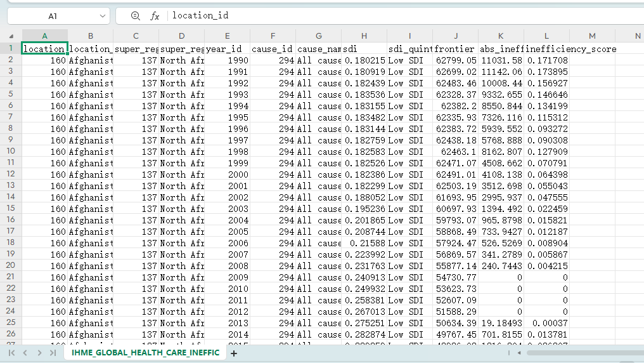Select column M header
This screenshot has height=363, width=644.
pyautogui.click(x=592, y=36)
